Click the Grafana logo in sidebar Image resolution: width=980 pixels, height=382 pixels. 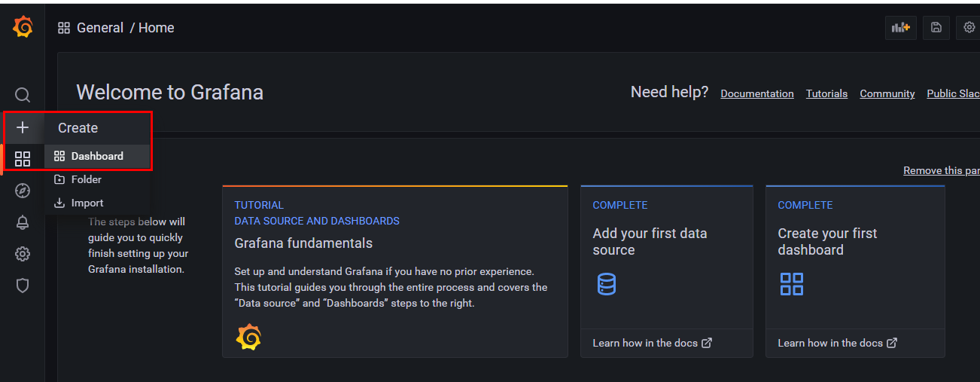pyautogui.click(x=23, y=27)
